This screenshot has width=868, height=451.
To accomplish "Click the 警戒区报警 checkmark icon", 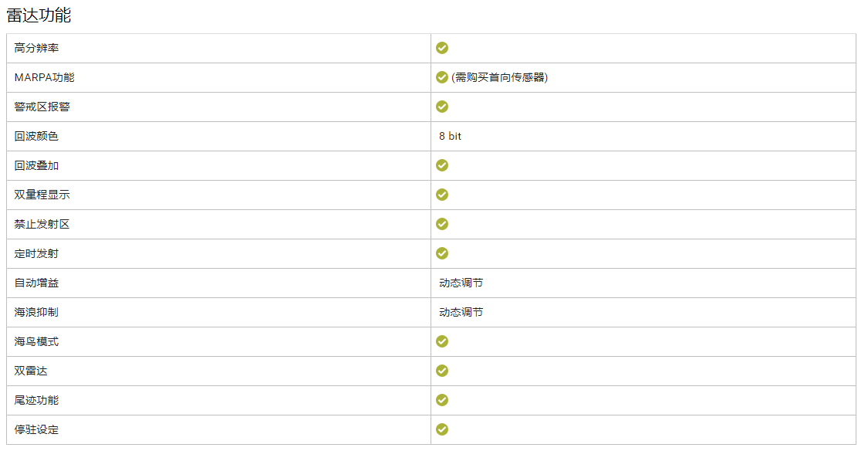I will (442, 107).
